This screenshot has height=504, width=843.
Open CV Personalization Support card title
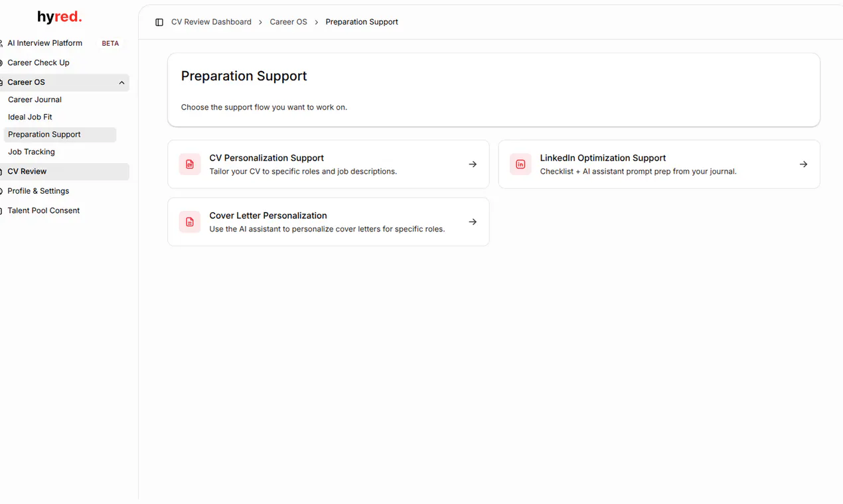click(267, 158)
